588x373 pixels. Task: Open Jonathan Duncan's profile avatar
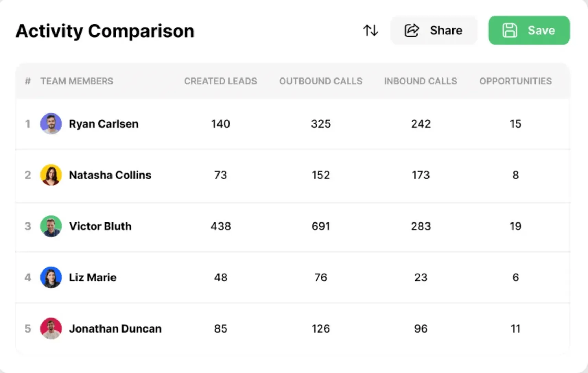tap(51, 328)
